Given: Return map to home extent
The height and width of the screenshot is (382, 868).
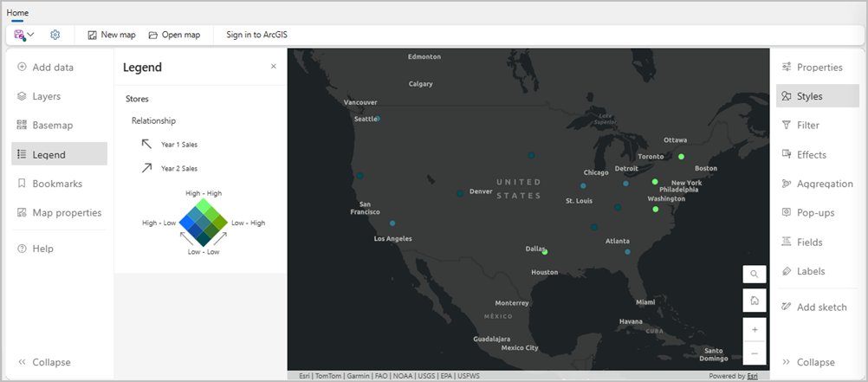Looking at the screenshot, I should coord(755,300).
